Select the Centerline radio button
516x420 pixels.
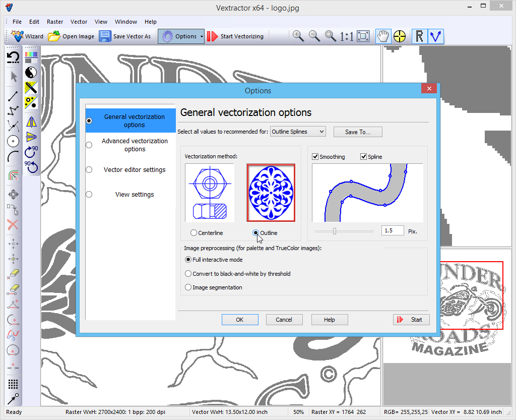coord(194,233)
